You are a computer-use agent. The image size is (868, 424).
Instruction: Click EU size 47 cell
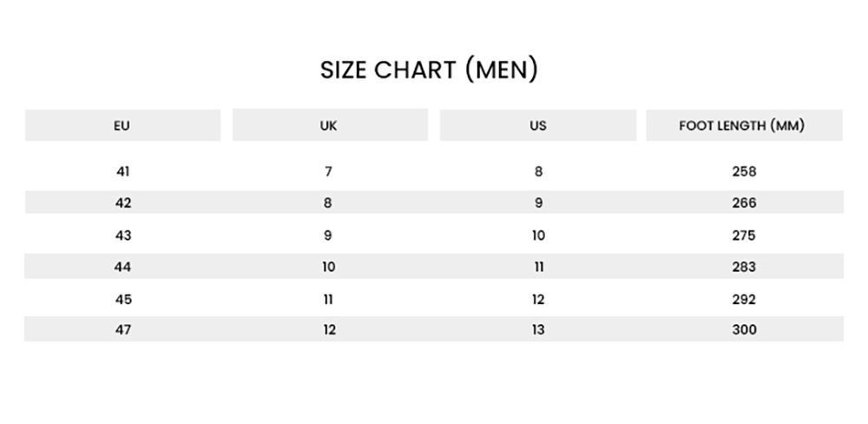(123, 330)
